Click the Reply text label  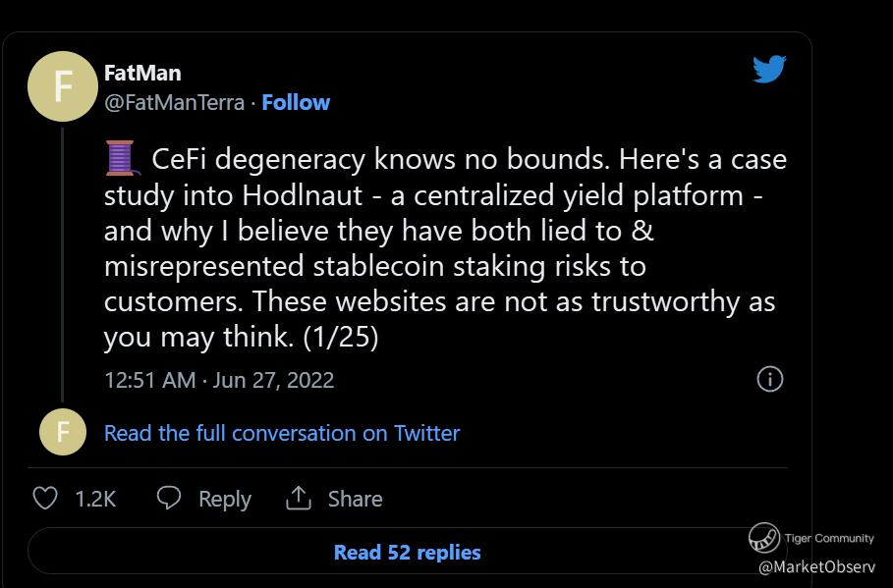click(225, 499)
